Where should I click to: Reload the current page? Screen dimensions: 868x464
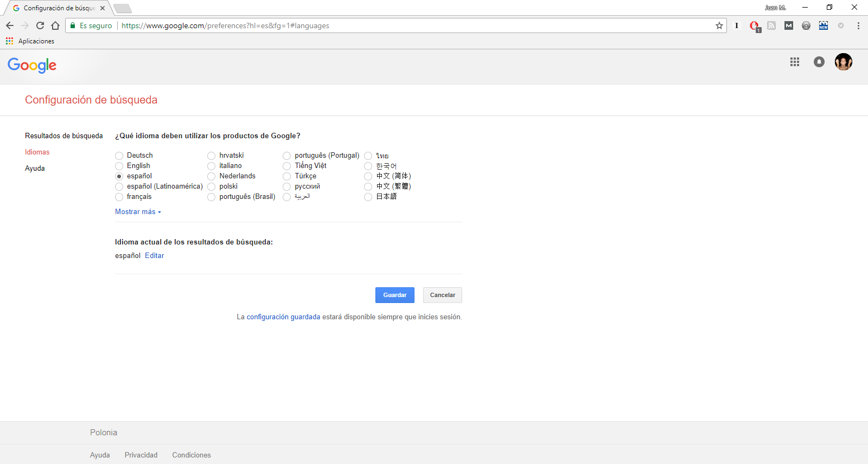click(x=40, y=25)
